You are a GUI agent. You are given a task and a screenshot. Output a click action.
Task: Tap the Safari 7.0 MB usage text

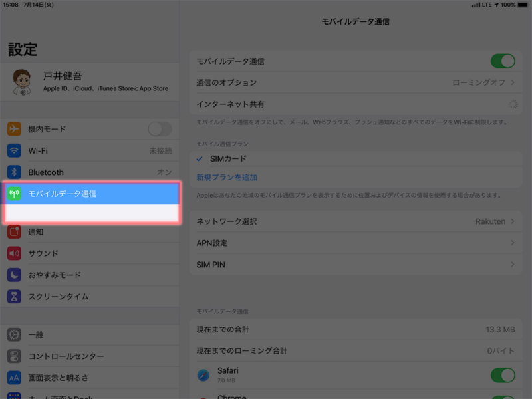click(226, 380)
